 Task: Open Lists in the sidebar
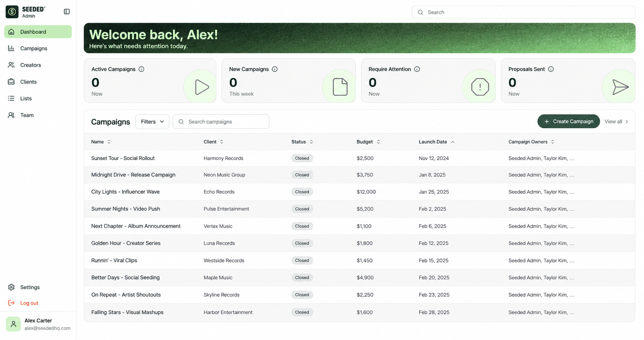[x=38, y=98]
